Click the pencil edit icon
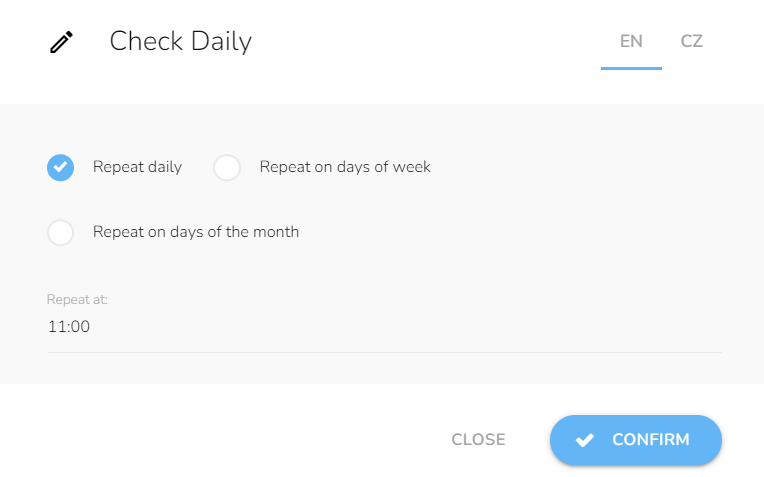The width and height of the screenshot is (764, 477). pyautogui.click(x=61, y=42)
